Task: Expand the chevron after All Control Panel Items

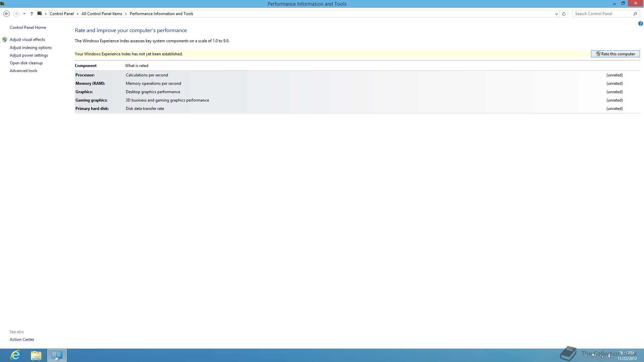Action: point(126,14)
